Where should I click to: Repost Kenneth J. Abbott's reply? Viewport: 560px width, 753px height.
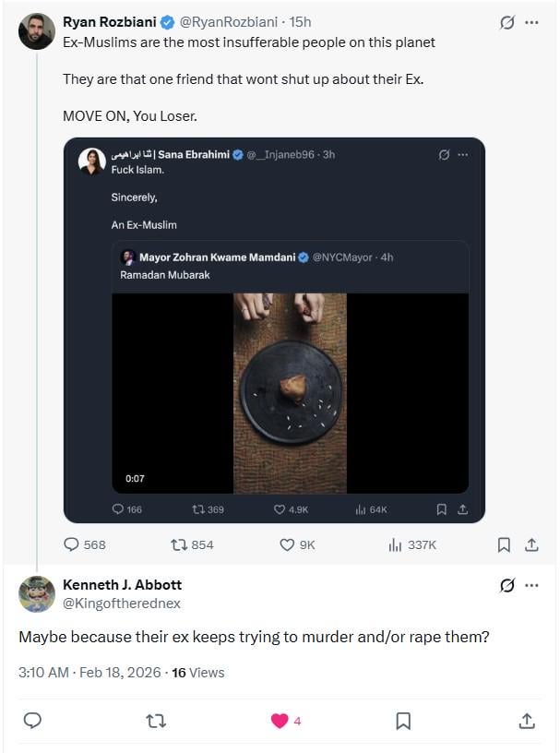coord(156,721)
